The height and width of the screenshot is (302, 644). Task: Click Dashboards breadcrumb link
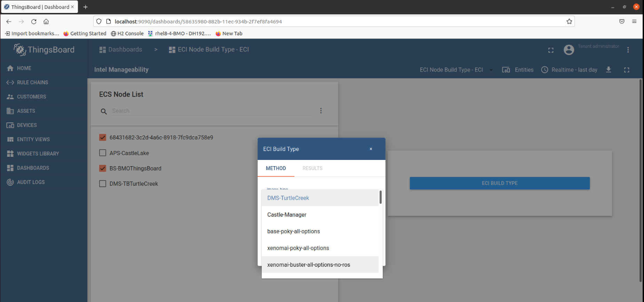(121, 50)
